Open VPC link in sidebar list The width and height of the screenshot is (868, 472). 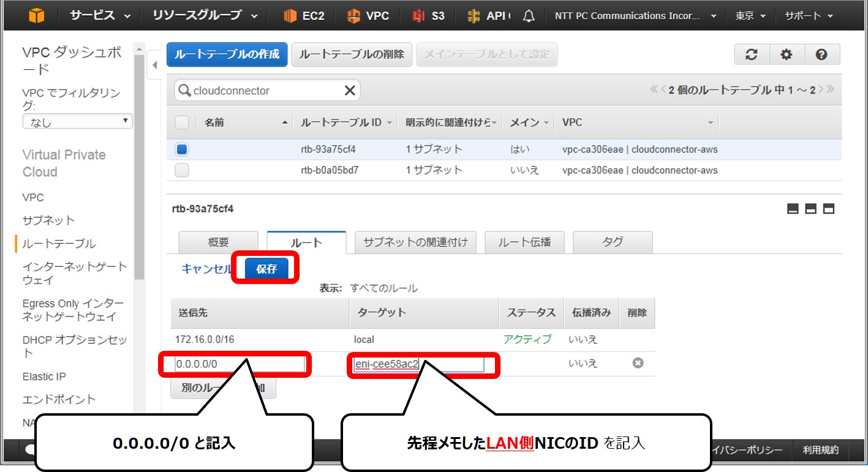(x=33, y=198)
